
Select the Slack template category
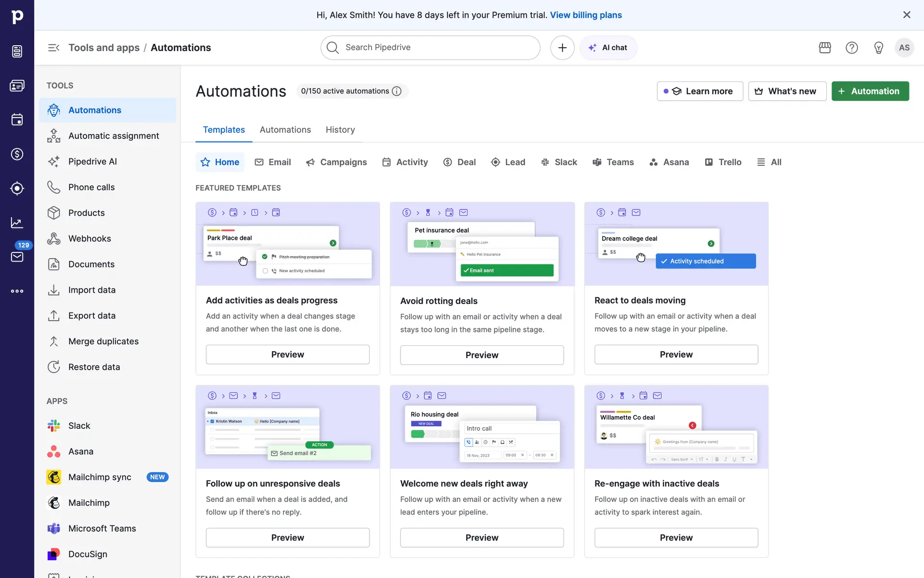[x=559, y=162]
